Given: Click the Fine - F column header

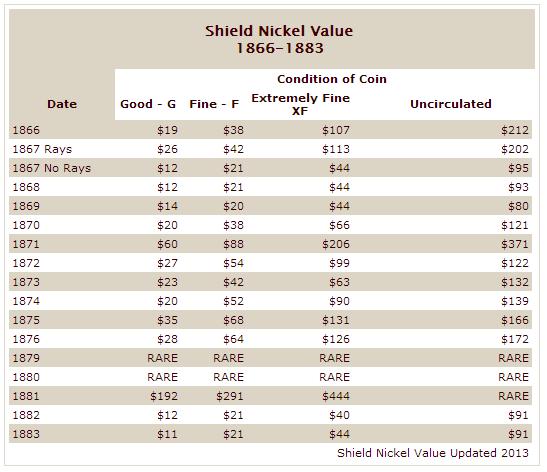Looking at the screenshot, I should (214, 104).
